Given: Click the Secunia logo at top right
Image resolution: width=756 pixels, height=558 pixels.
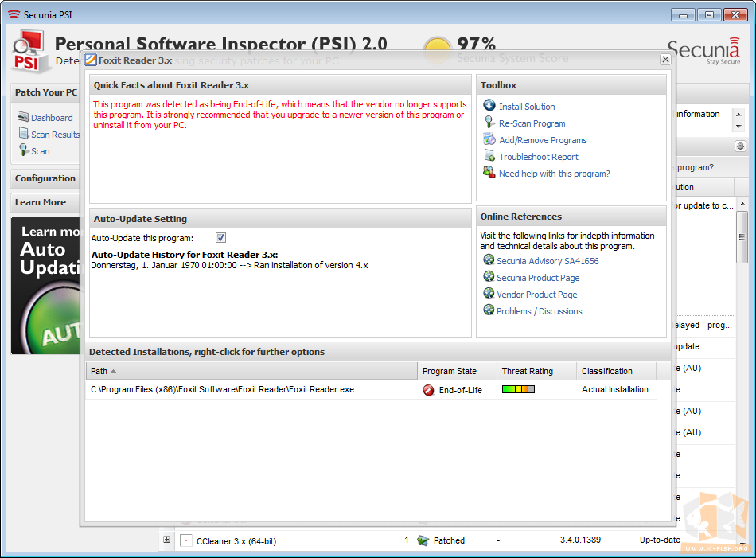Looking at the screenshot, I should pos(703,51).
